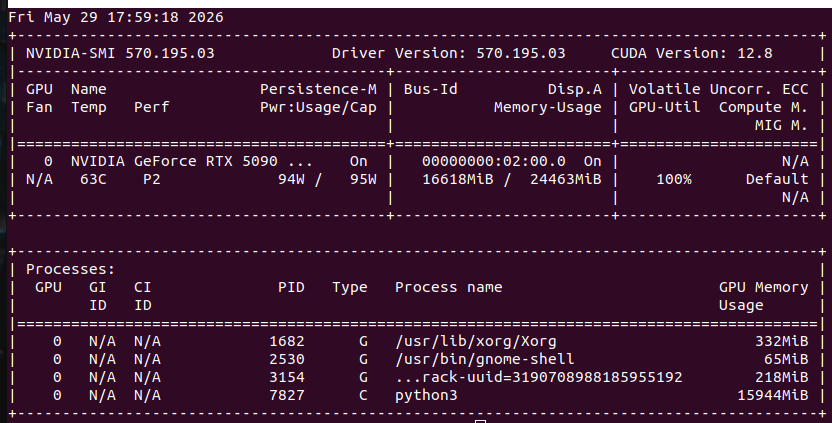Viewport: 832px width, 423px height.
Task: Click type C in the python3 row
Action: (x=363, y=395)
